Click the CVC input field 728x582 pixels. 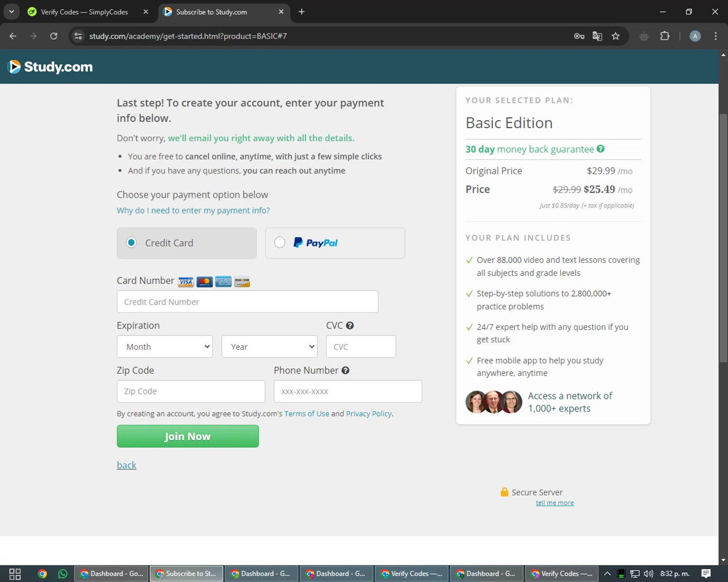point(361,347)
